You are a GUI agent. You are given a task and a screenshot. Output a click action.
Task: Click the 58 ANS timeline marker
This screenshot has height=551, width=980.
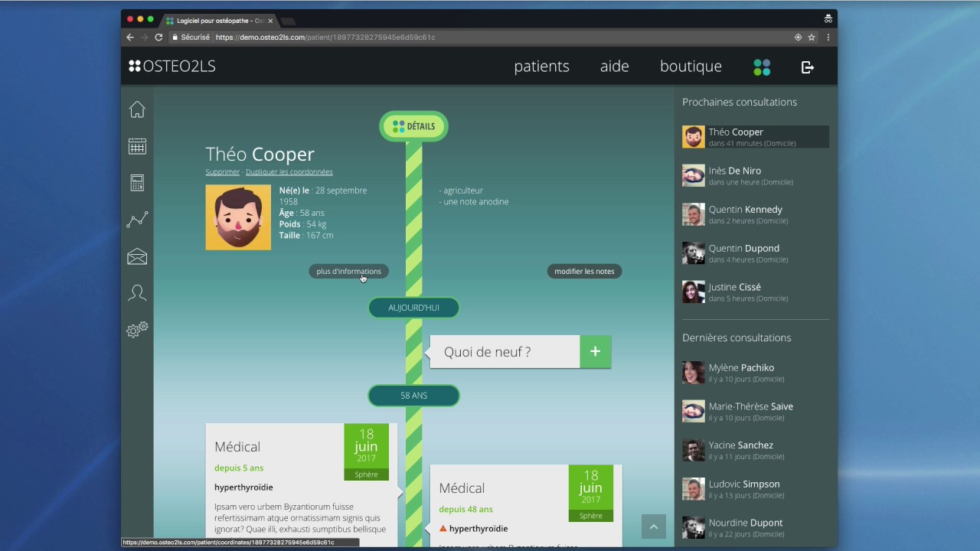point(413,396)
